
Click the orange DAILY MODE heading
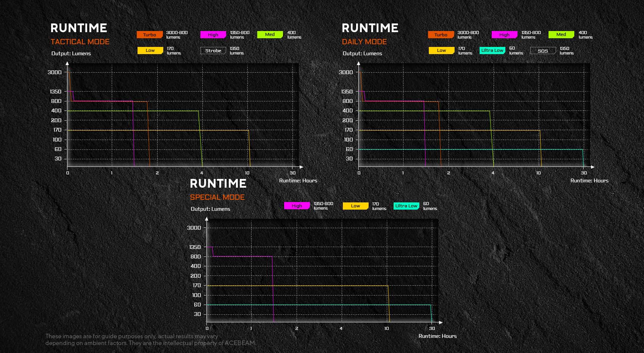click(364, 42)
